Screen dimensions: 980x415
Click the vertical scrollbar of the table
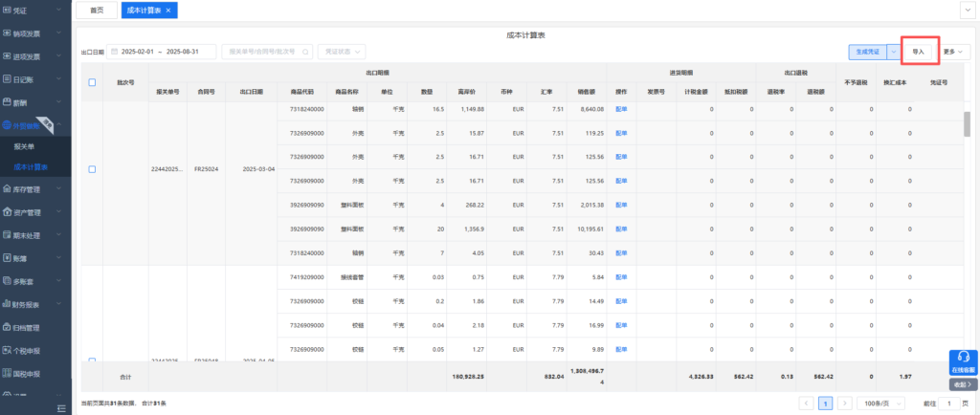pyautogui.click(x=967, y=124)
